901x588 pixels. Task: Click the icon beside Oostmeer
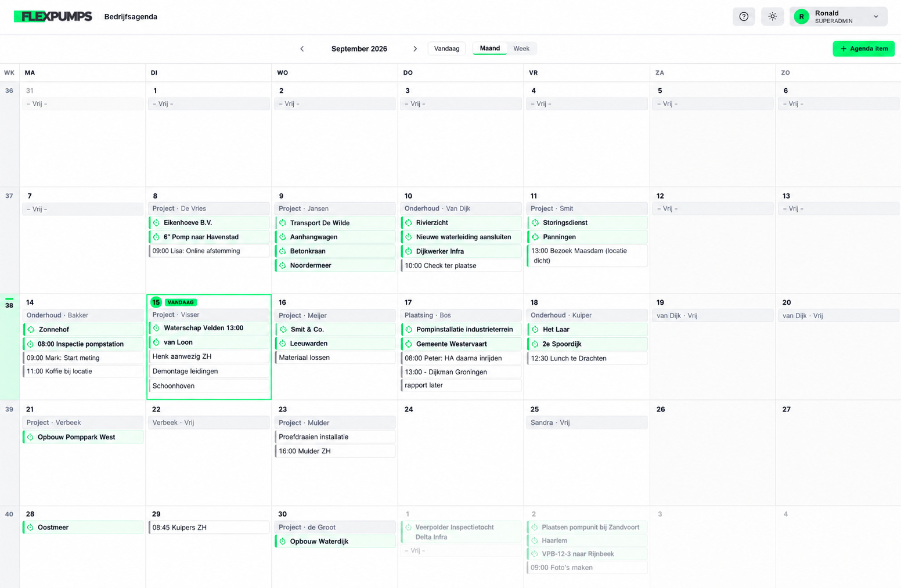click(31, 528)
